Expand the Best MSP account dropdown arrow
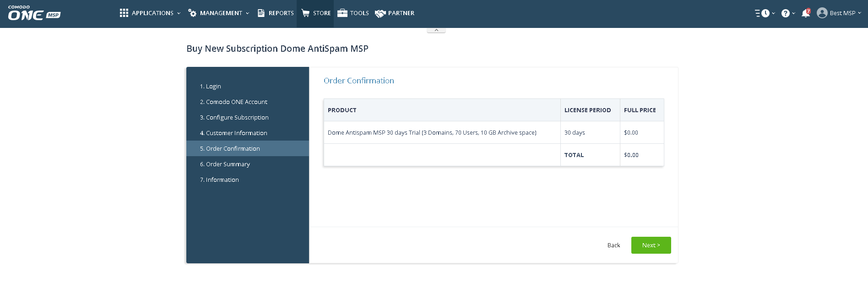This screenshot has width=868, height=294. (859, 13)
